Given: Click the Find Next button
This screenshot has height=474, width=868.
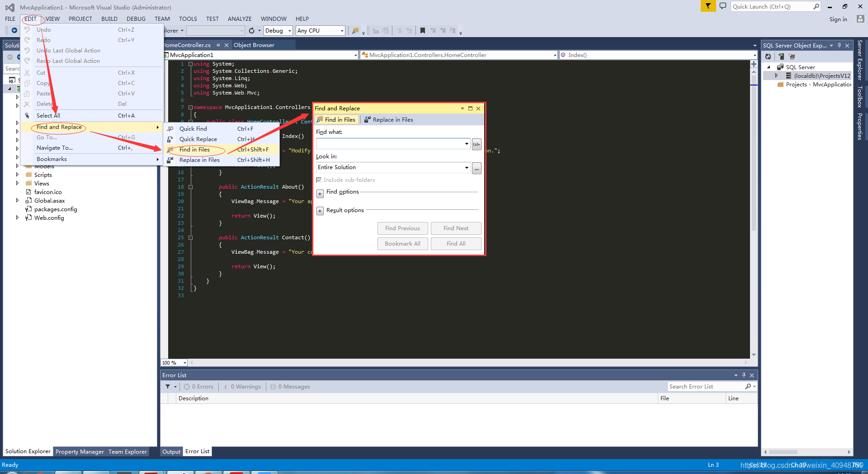Looking at the screenshot, I should [456, 228].
